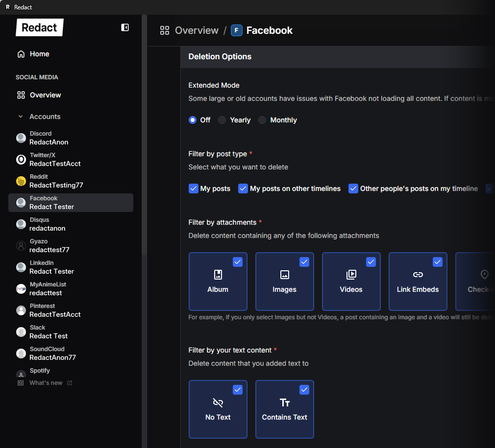The image size is (495, 448).
Task: Click the Redact logo
Action: pyautogui.click(x=40, y=27)
